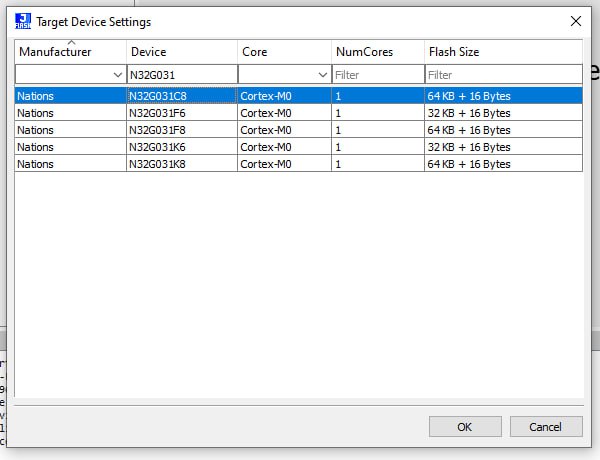Open the Core filter dropdown

point(322,75)
